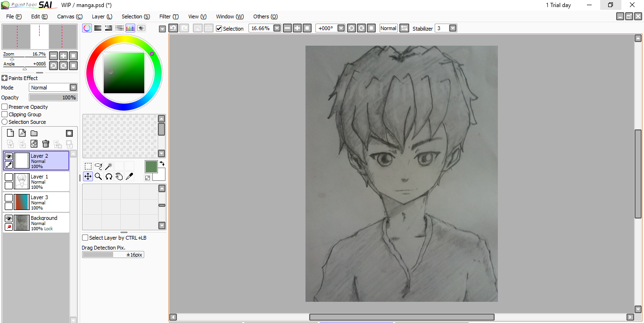Click the Normal display mode button
Viewport: 644px width, 323px height.
(388, 28)
